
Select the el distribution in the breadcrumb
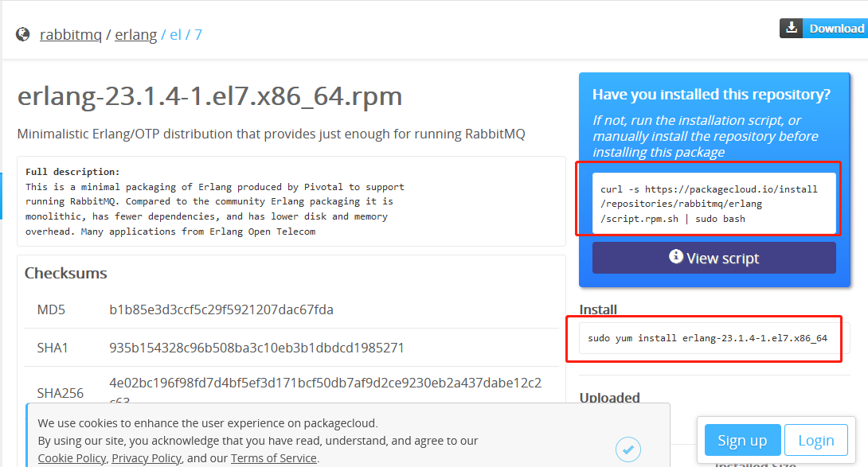pos(175,34)
